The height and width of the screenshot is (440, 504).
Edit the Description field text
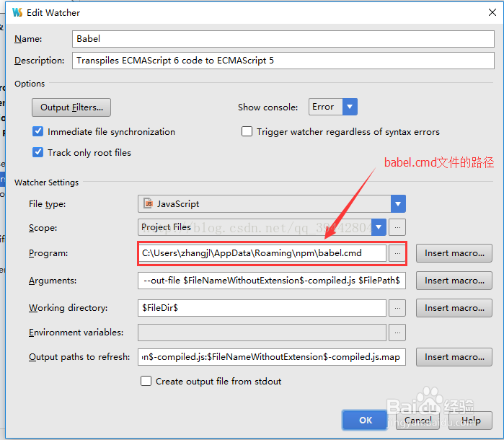(x=283, y=61)
